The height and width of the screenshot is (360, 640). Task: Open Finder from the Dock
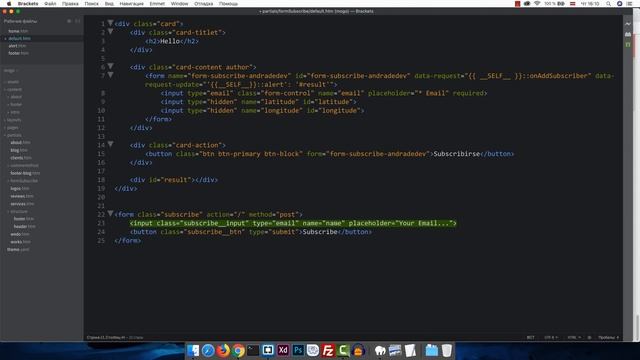pos(193,350)
